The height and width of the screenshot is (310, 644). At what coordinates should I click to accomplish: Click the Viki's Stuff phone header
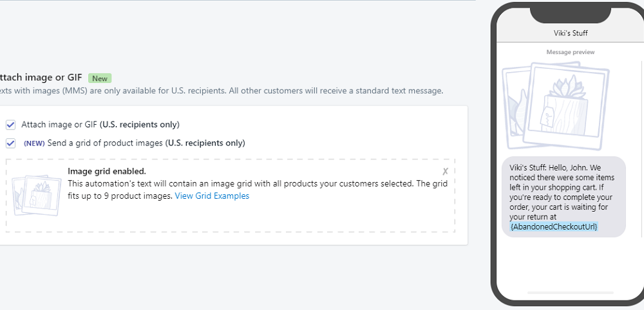click(x=571, y=33)
